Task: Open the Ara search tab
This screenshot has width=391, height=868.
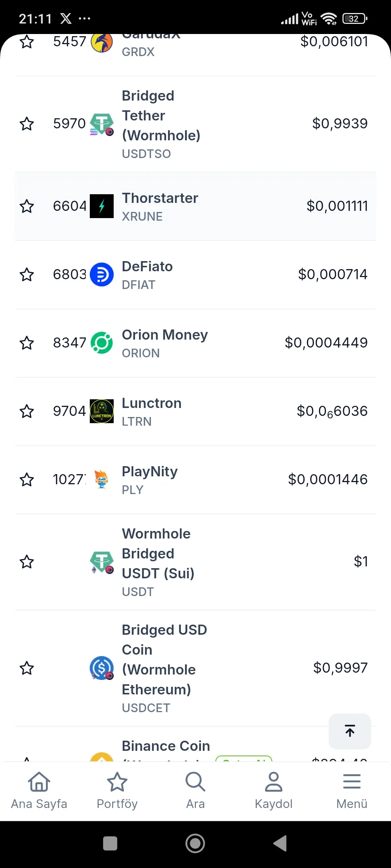Action: click(x=195, y=791)
